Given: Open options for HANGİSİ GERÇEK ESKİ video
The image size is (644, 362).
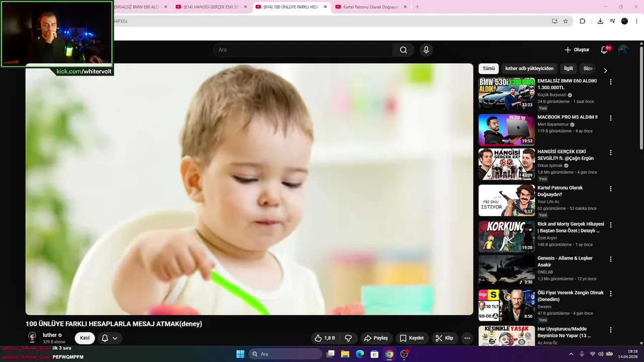Looking at the screenshot, I should click(x=611, y=152).
